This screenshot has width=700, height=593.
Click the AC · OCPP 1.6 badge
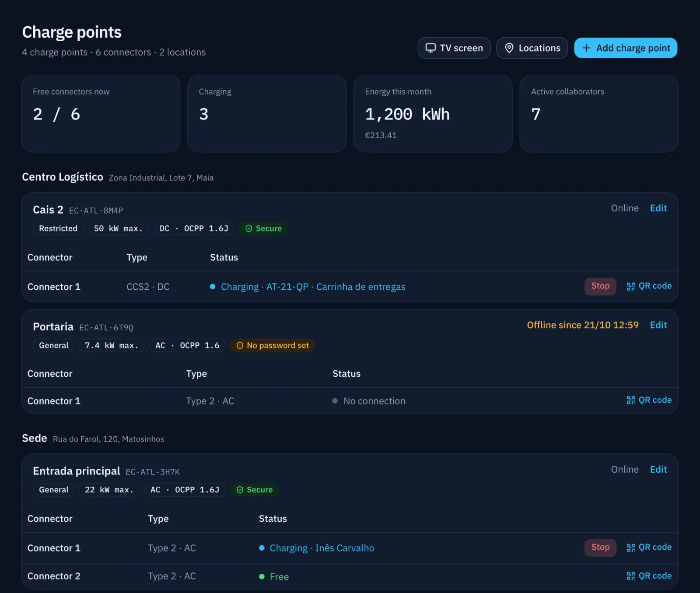(x=187, y=345)
